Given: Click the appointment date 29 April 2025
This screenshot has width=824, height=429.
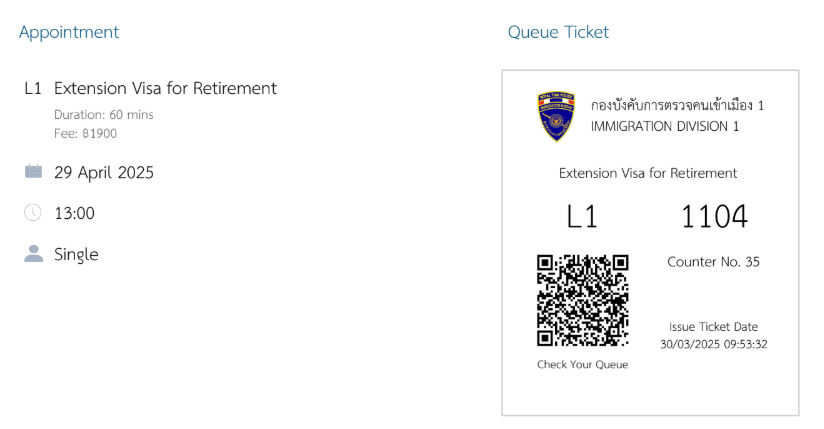Looking at the screenshot, I should coord(104,172).
